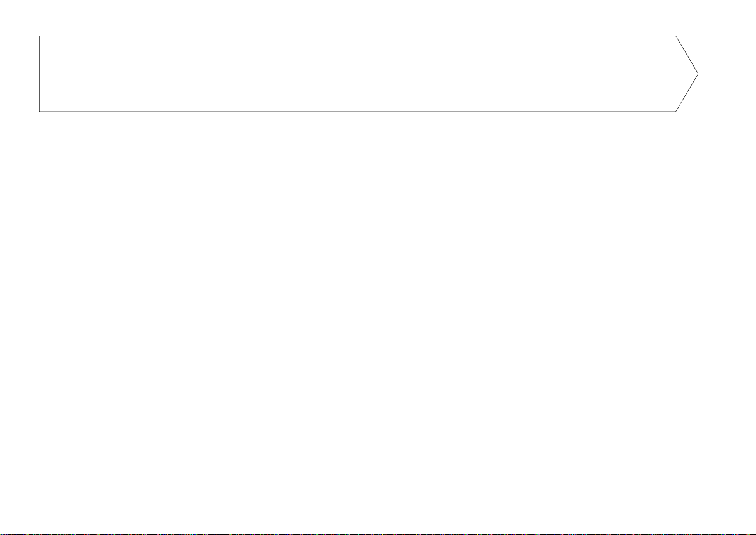Click inside the triangular arrow head area
Image resolution: width=756 pixels, height=535 pixels.
(684, 74)
